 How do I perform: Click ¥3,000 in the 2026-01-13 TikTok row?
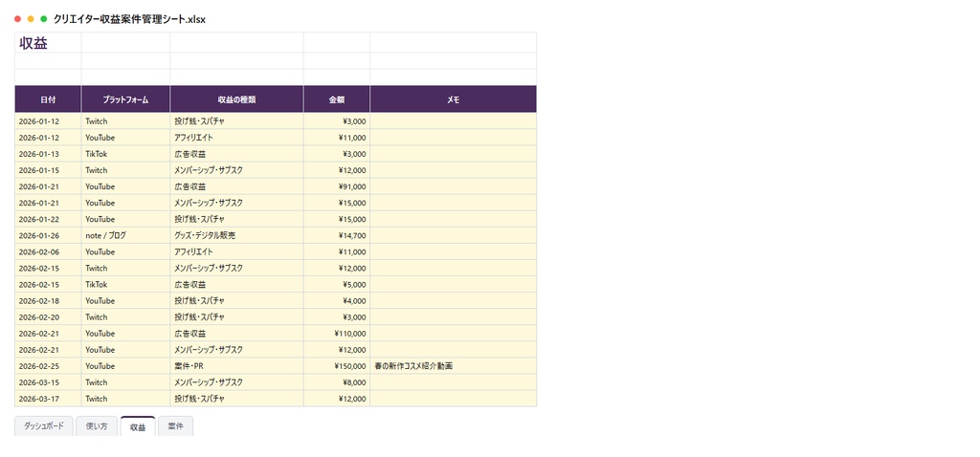337,154
